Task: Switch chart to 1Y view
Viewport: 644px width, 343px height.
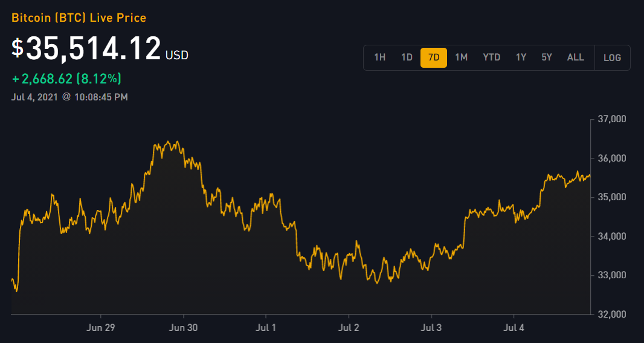Action: click(521, 57)
